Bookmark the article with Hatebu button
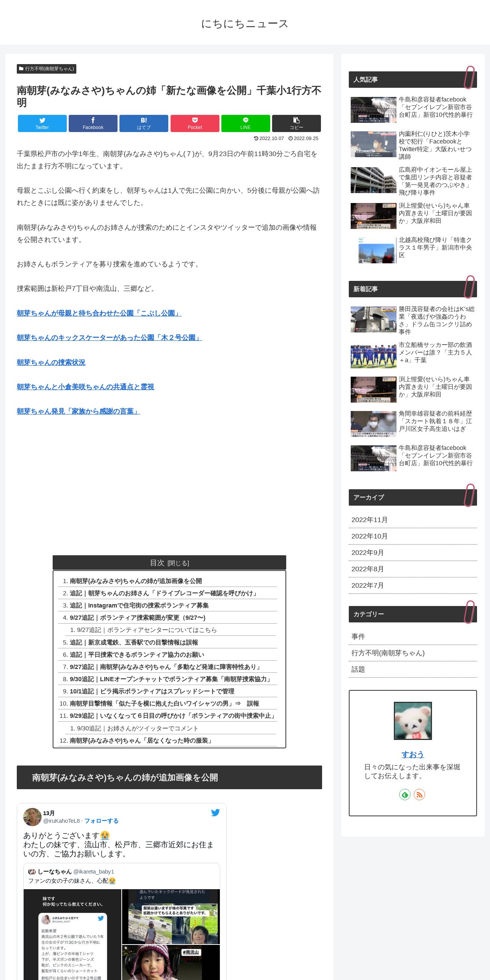Screen dimensions: 490x980 tap(144, 123)
